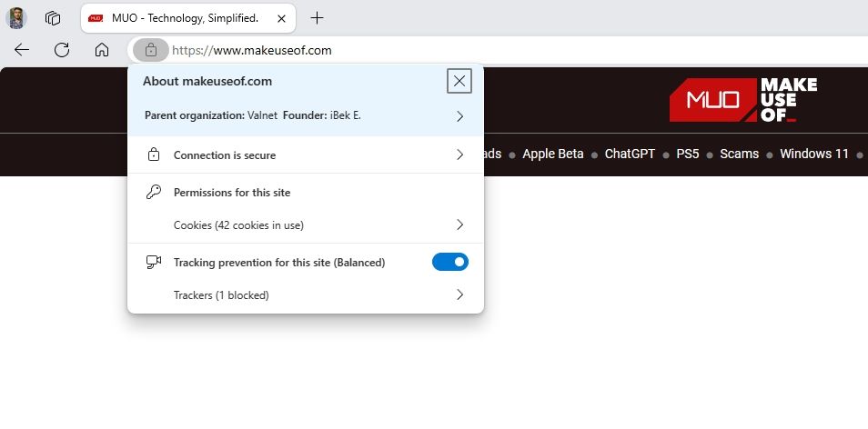The height and width of the screenshot is (429, 868).
Task: Expand Connection is secure details
Action: coord(459,155)
